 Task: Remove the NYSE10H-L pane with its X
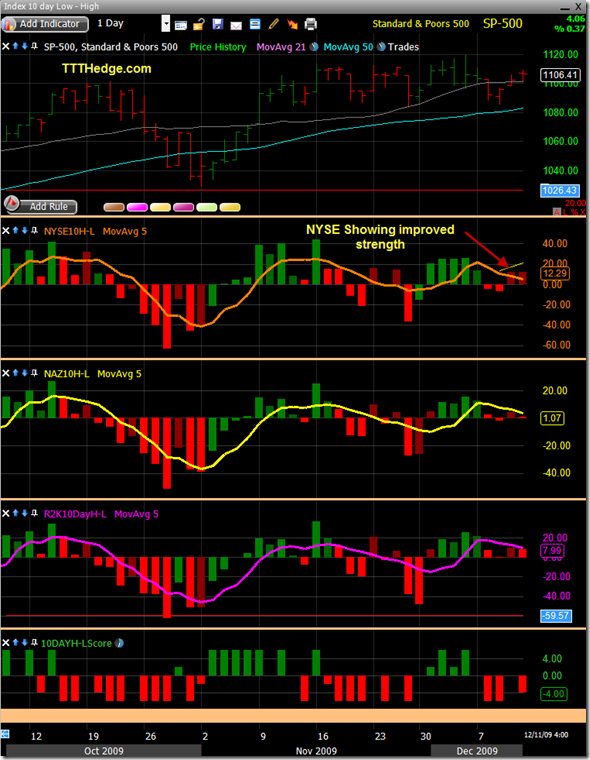[x=6, y=231]
